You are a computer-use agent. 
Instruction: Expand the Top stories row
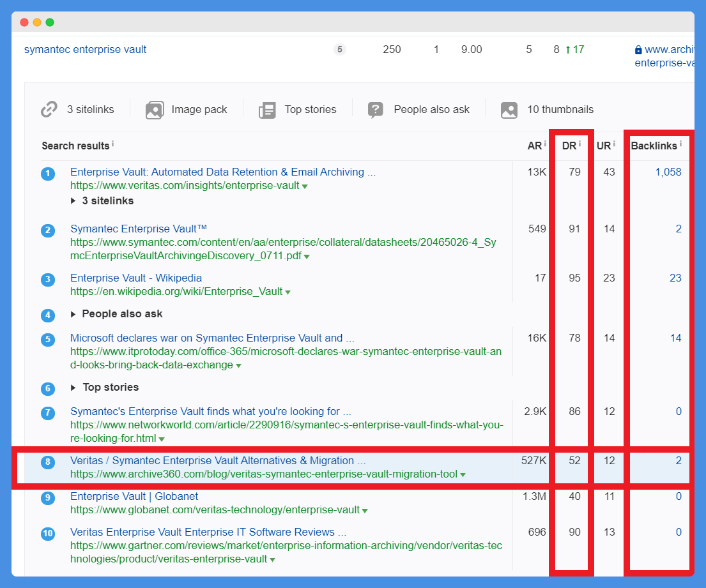click(x=73, y=388)
